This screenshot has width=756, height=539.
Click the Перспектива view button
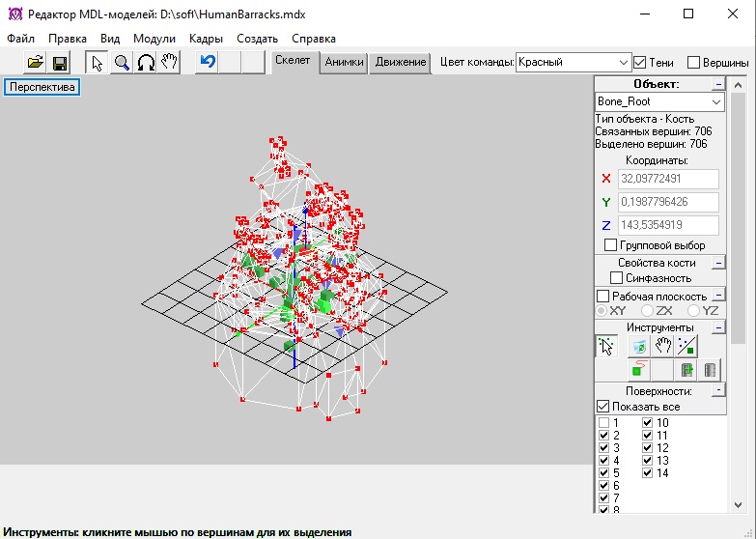click(42, 87)
